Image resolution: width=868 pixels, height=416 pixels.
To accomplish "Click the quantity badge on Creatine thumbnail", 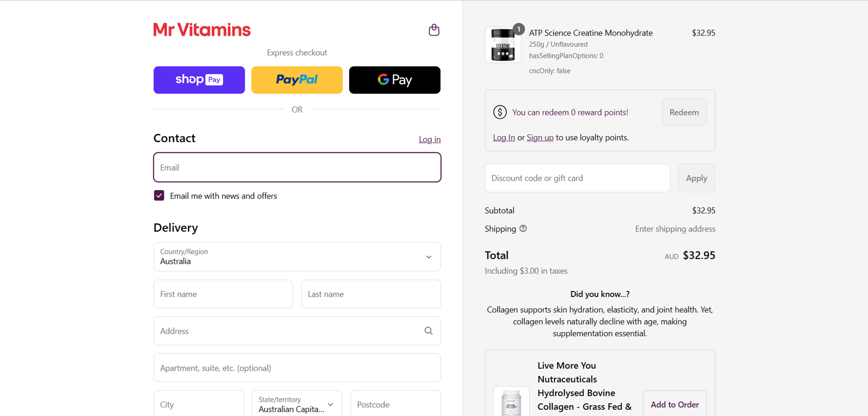I will point(519,29).
